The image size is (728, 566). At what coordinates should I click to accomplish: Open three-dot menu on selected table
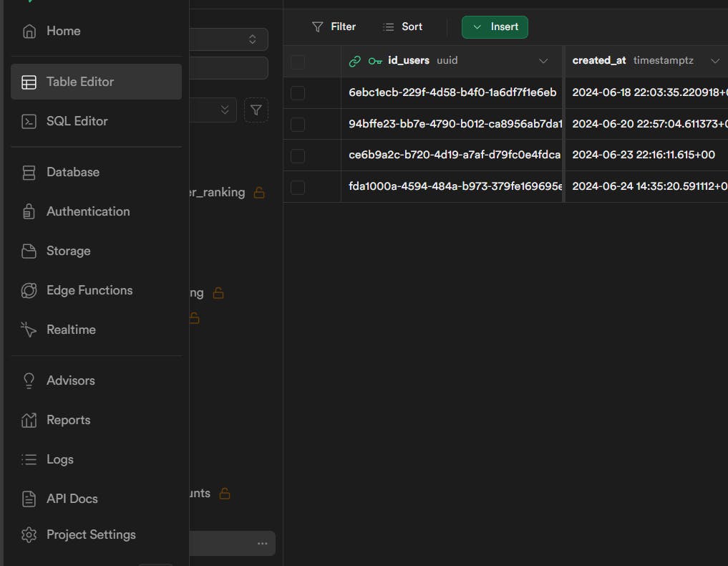coord(262,544)
